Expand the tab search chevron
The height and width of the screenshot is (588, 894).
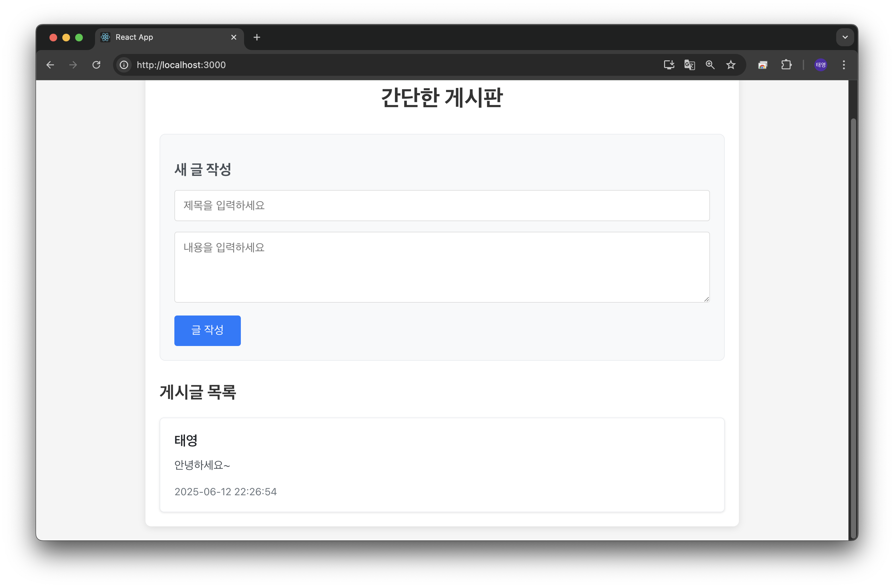(845, 37)
